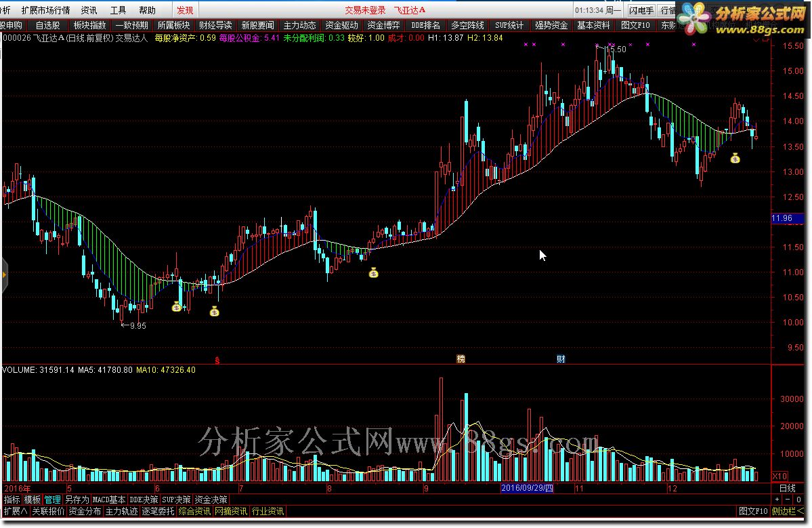Open the 扩展市场行情 menu
This screenshot has width=812, height=528.
click(x=45, y=10)
